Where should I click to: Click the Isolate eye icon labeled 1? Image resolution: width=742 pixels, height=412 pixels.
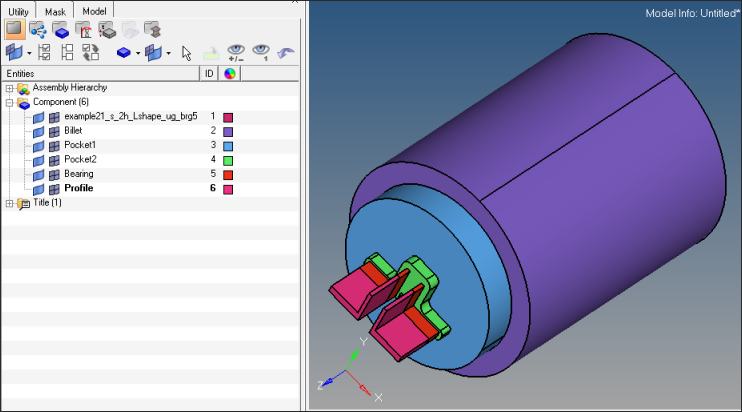point(263,52)
